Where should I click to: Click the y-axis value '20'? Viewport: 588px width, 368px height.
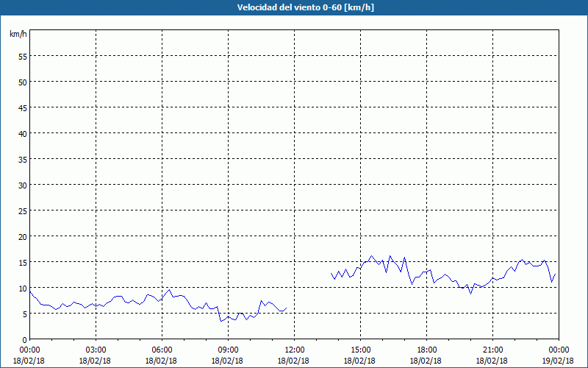tap(23, 237)
